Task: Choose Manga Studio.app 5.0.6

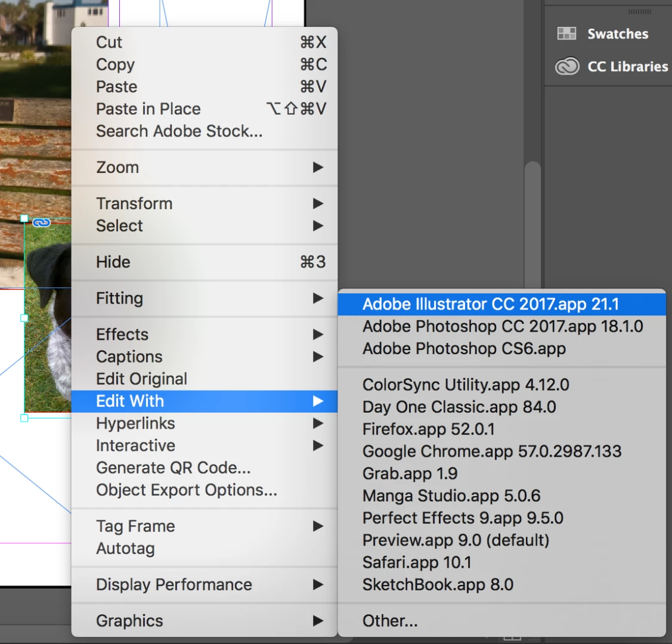Action: point(502,496)
